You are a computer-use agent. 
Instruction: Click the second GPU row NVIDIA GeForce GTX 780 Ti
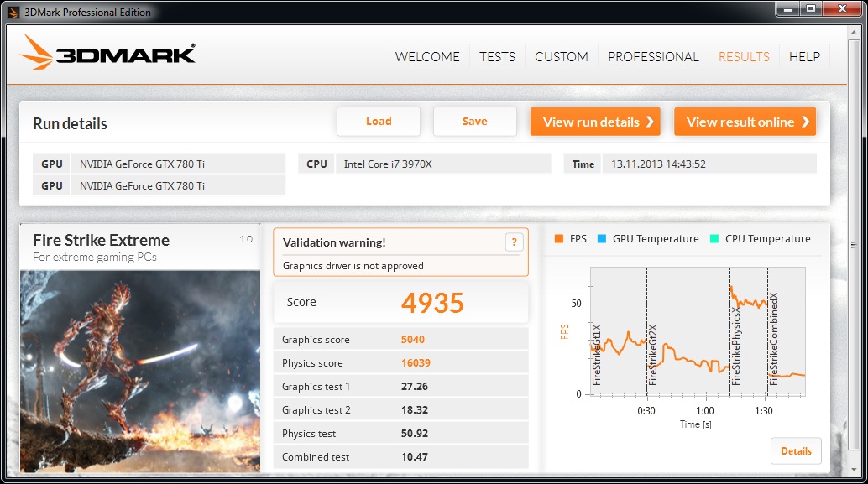coord(178,186)
